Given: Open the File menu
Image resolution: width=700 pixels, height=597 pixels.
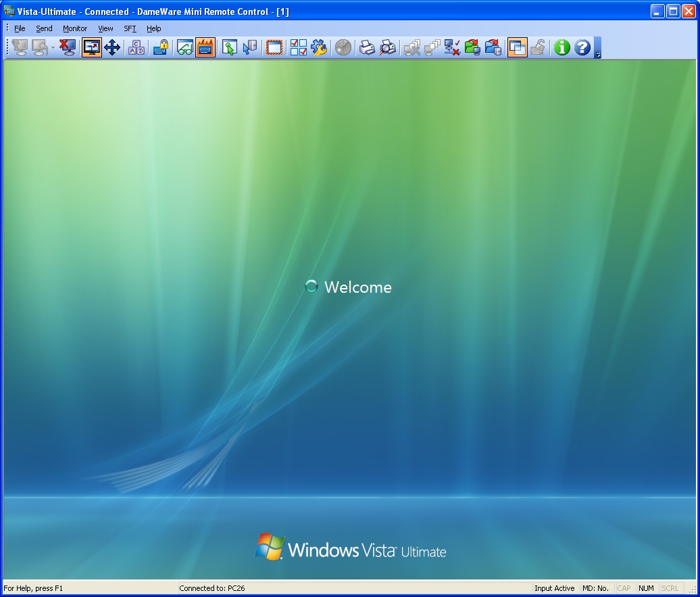Looking at the screenshot, I should [x=20, y=28].
